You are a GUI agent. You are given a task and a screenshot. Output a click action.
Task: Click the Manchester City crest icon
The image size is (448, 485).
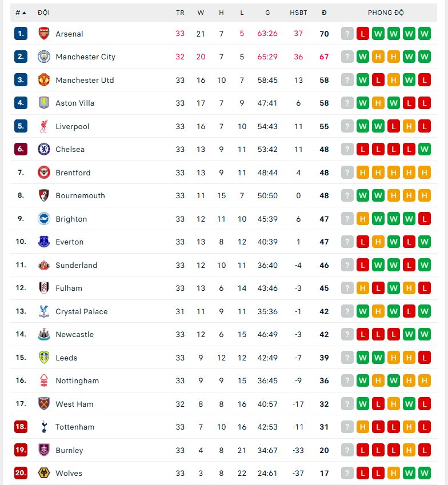point(44,57)
